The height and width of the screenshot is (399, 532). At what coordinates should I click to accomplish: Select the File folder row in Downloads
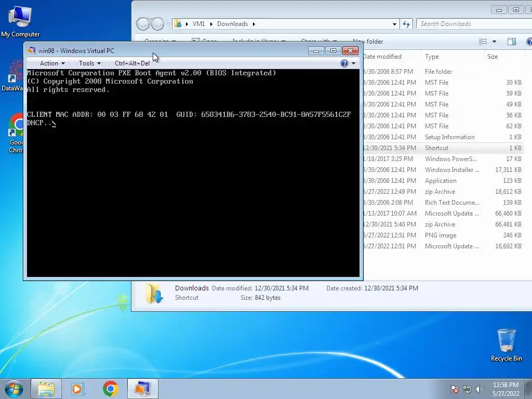click(x=443, y=72)
